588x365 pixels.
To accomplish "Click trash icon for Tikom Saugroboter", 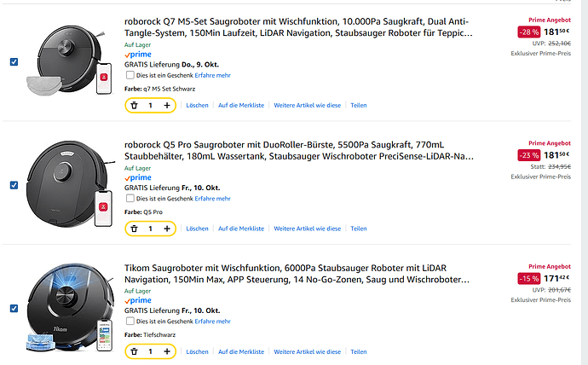I will coord(134,351).
